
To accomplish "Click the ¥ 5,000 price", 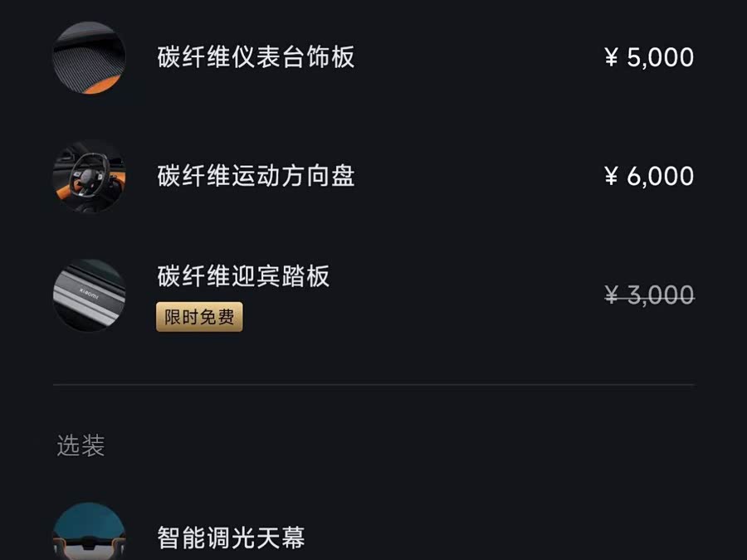I will point(649,57).
